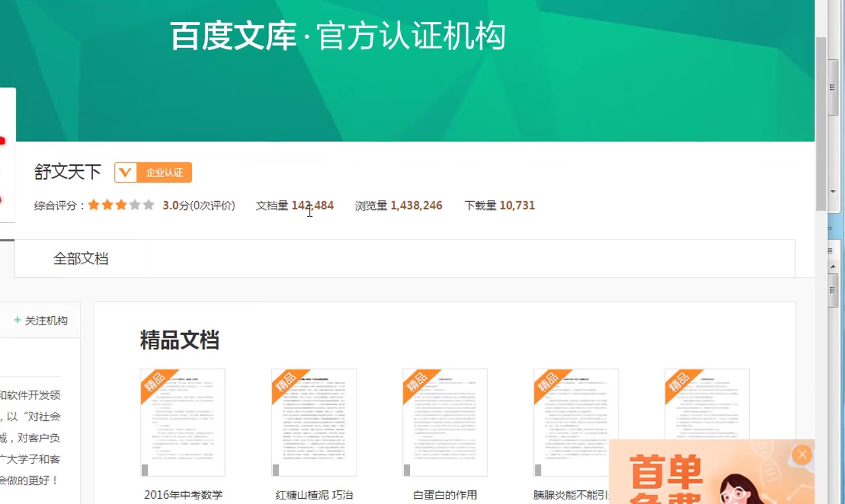Open the 胰腺炎能不能引 document thumbnail
Screen dimensions: 845x504
pyautogui.click(x=576, y=423)
